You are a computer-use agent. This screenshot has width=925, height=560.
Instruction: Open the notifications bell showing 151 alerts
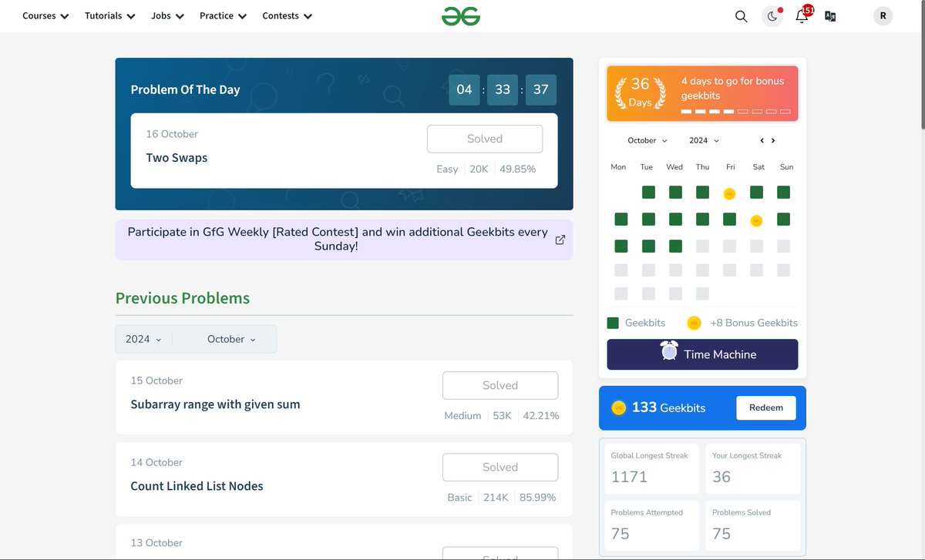click(801, 15)
